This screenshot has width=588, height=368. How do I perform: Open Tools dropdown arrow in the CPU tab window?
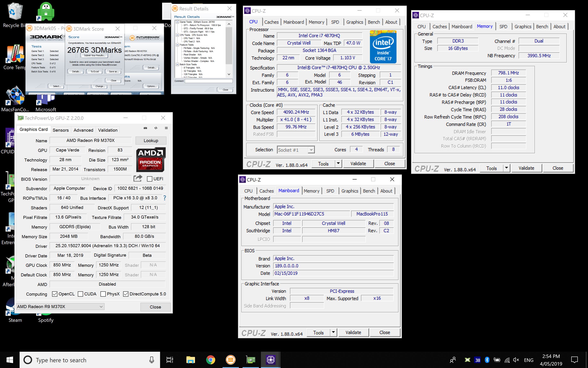(x=338, y=164)
